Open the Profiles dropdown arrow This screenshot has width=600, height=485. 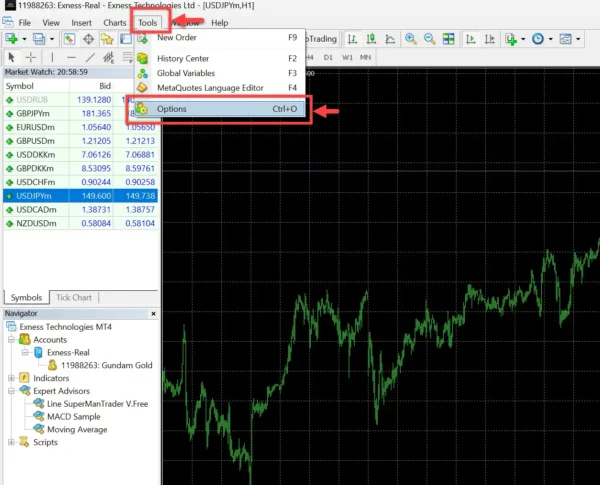coord(52,39)
